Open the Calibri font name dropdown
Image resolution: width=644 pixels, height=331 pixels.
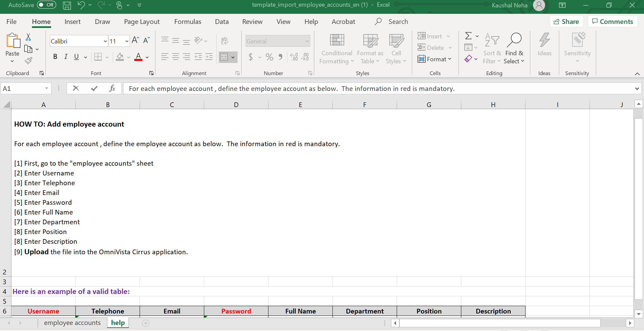pyautogui.click(x=105, y=41)
